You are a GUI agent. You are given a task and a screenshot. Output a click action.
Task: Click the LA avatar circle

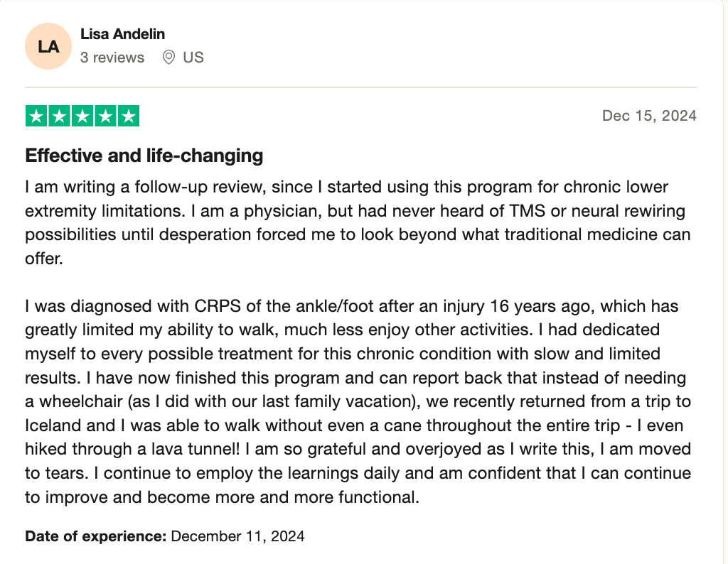48,46
